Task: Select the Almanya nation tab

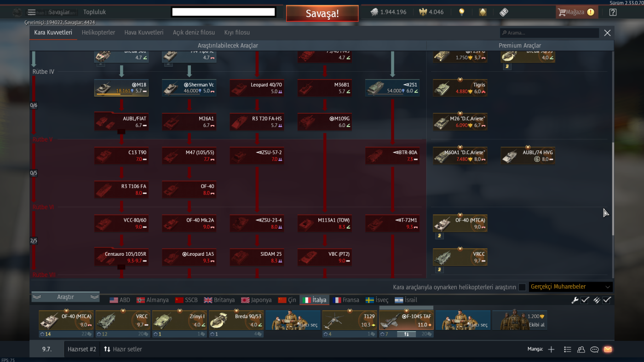Action: pos(153,300)
